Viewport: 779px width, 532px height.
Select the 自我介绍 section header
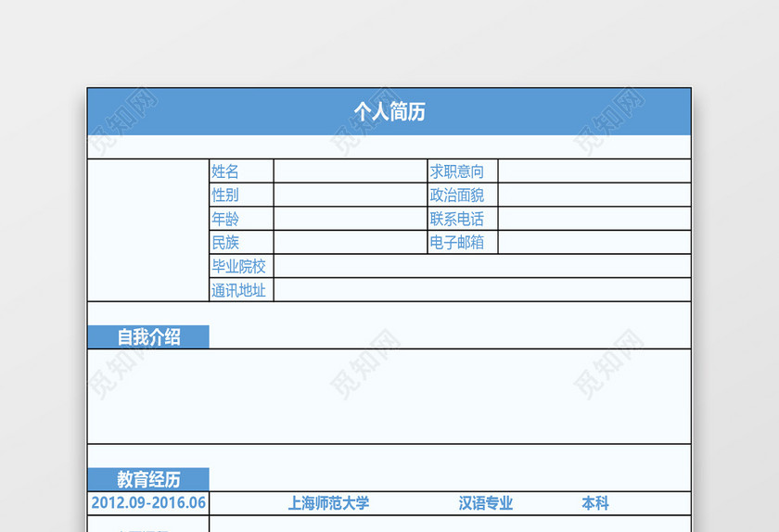tap(148, 336)
